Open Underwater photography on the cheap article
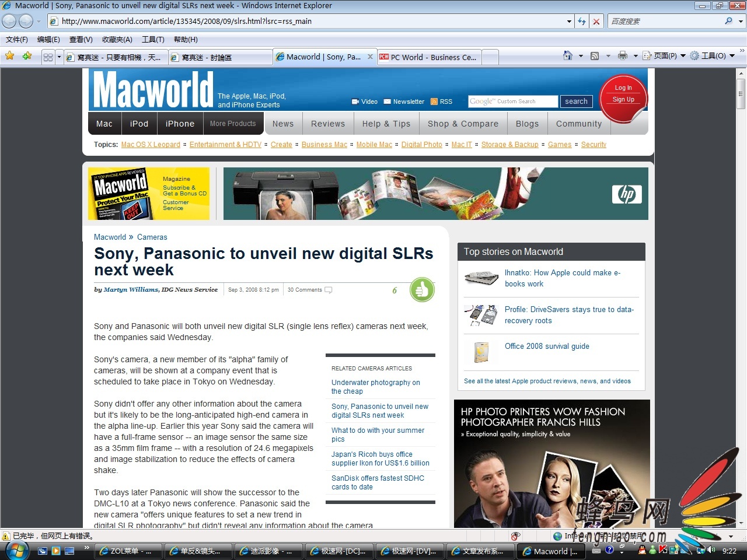The image size is (747, 560). click(375, 387)
